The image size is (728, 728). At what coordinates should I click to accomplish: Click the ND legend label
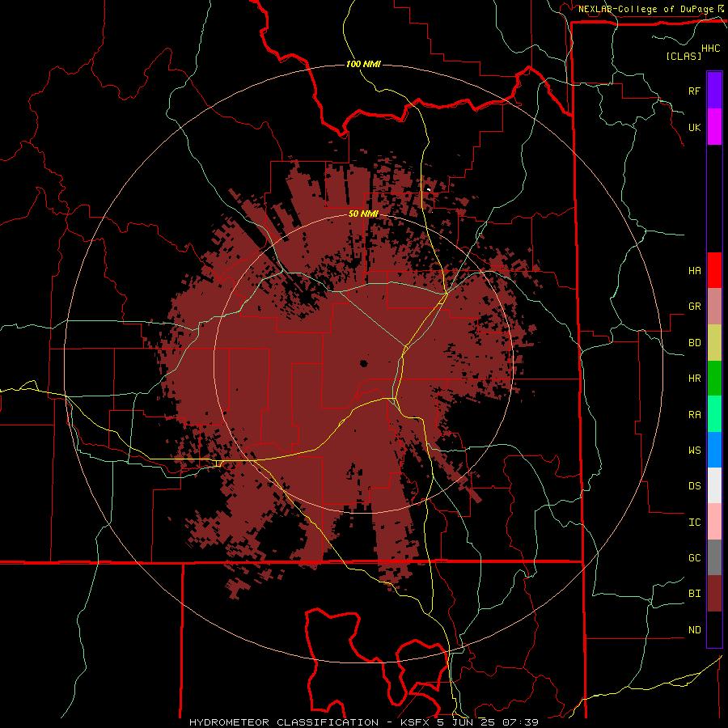[x=694, y=629]
